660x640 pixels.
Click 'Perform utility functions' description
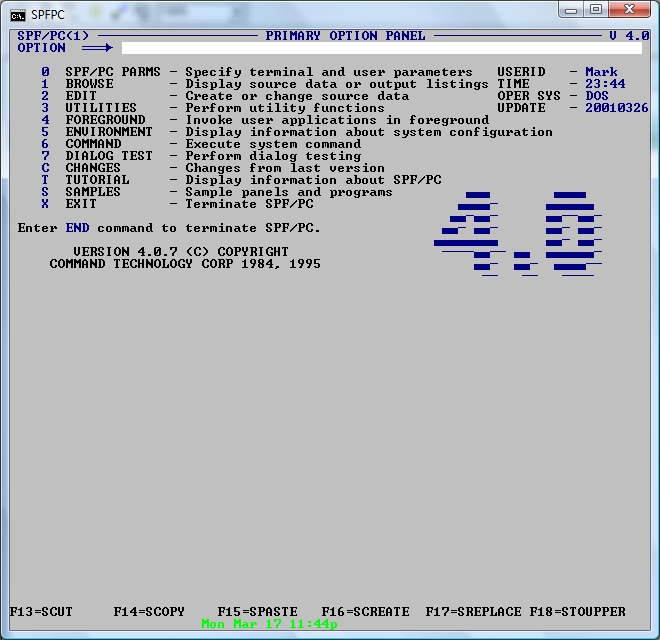285,108
